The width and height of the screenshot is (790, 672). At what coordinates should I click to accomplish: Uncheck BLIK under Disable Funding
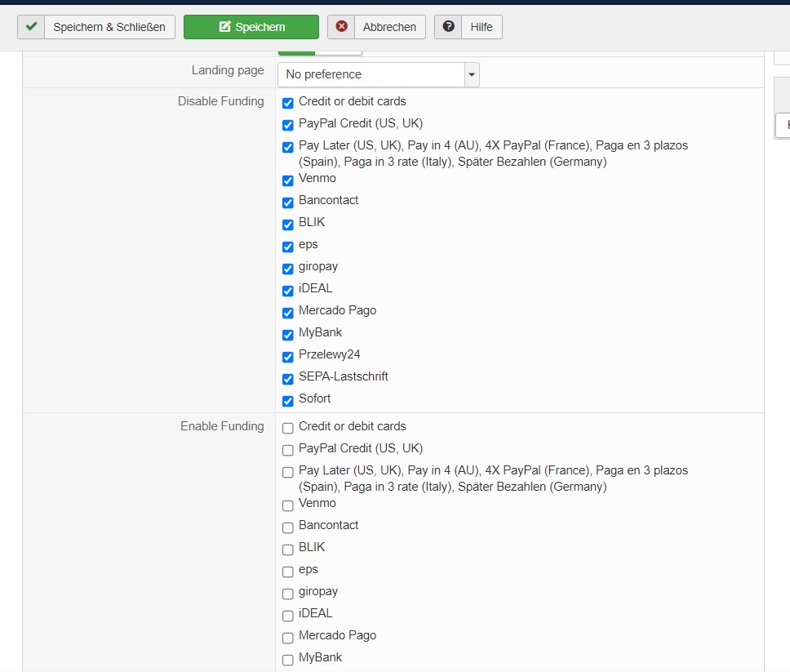(x=288, y=225)
